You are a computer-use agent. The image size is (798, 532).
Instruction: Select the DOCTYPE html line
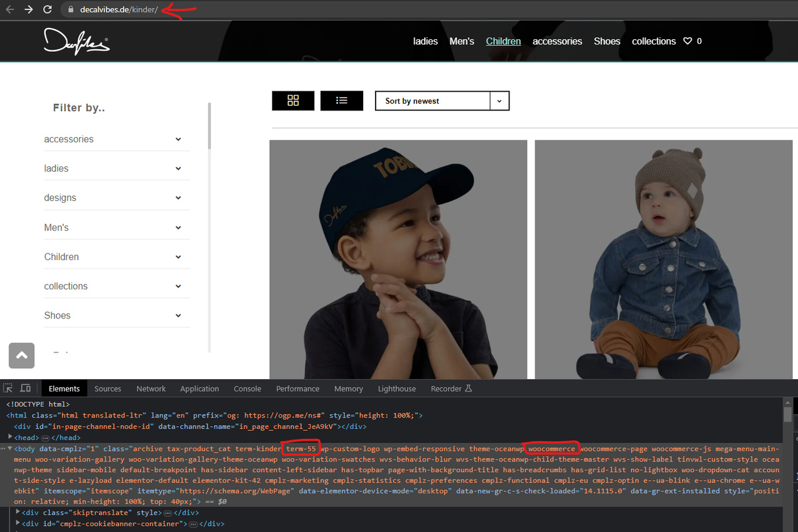(x=38, y=404)
